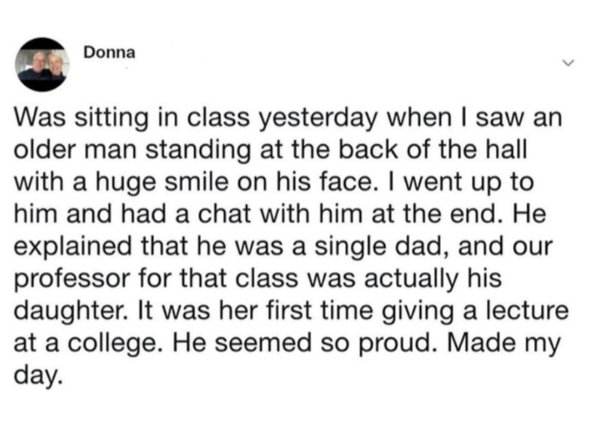This screenshot has height=440, width=600.
Task: Expand the tweet options chevron arrow
Action: 569,62
